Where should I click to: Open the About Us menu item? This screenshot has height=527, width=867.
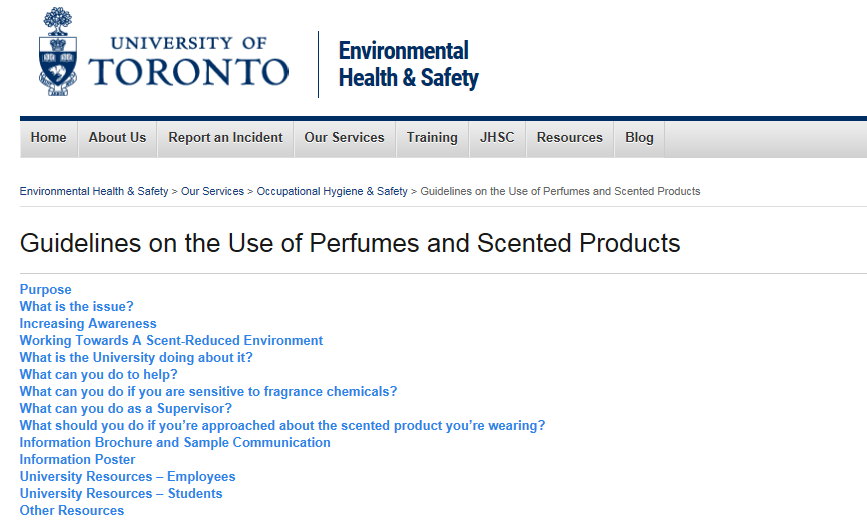point(117,138)
